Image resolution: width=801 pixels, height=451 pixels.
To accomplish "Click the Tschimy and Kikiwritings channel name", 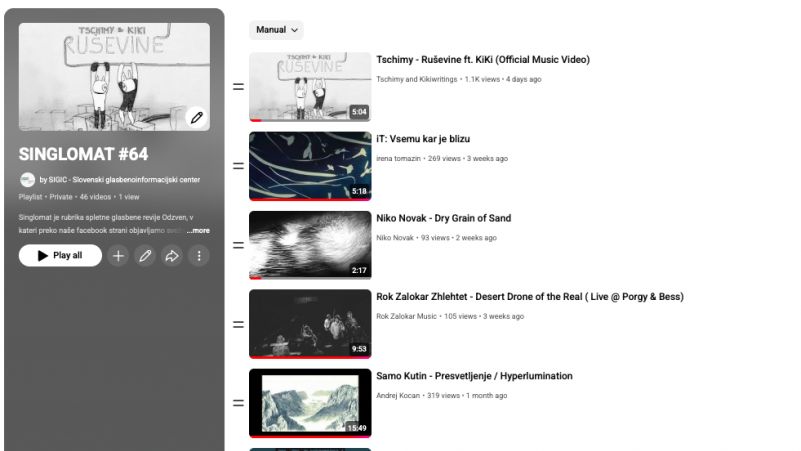I will 416,79.
